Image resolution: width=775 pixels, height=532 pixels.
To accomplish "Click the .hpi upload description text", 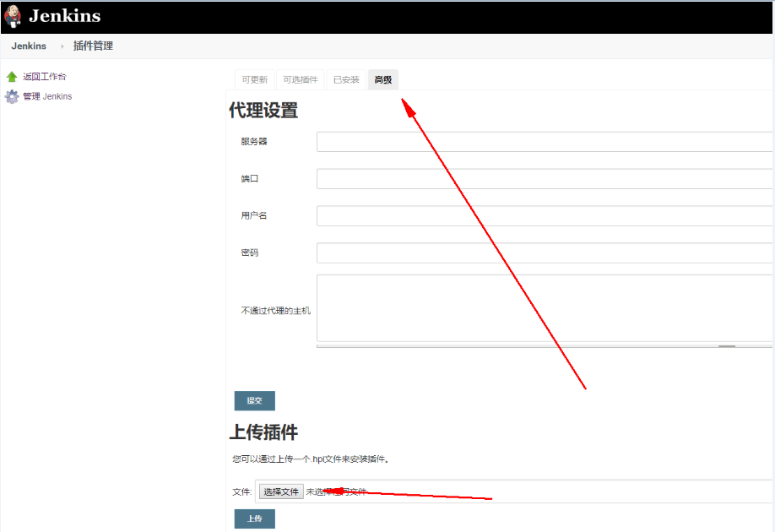I will (311, 459).
